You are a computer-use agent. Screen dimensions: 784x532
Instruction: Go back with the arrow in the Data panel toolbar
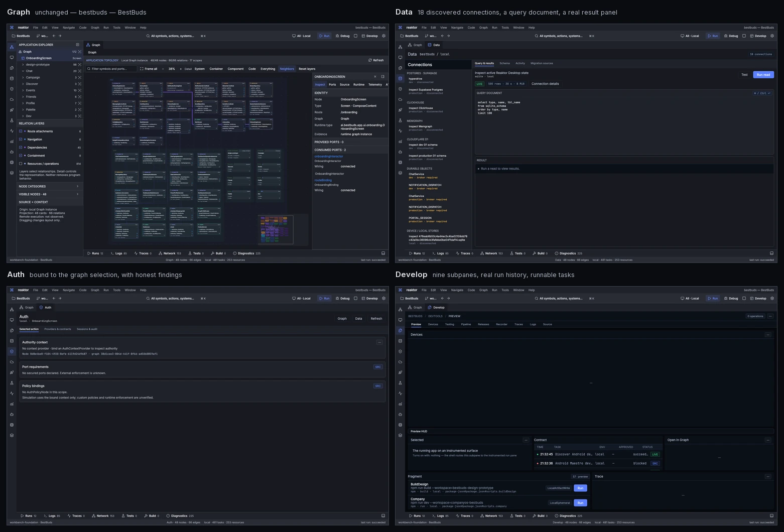[x=442, y=36]
